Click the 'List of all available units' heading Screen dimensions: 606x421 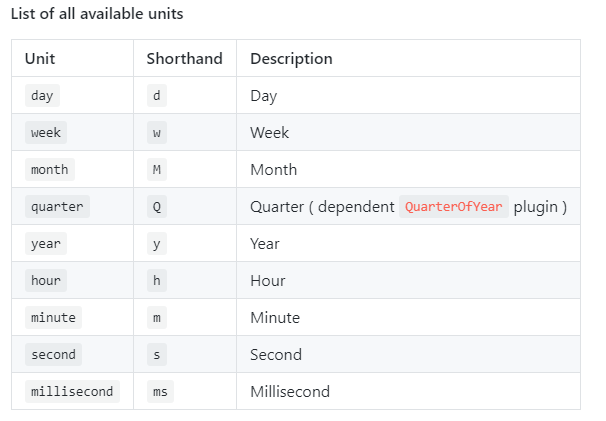click(x=97, y=14)
